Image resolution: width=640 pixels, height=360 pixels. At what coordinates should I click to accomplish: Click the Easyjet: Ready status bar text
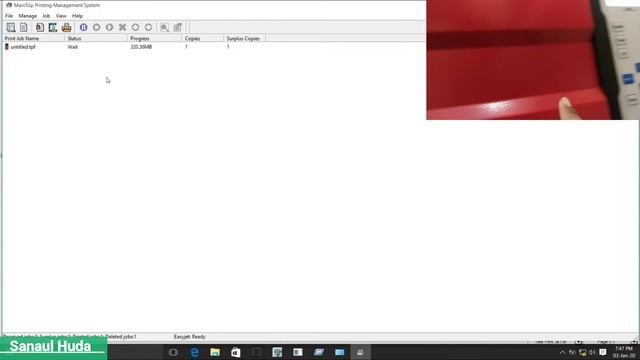190,337
